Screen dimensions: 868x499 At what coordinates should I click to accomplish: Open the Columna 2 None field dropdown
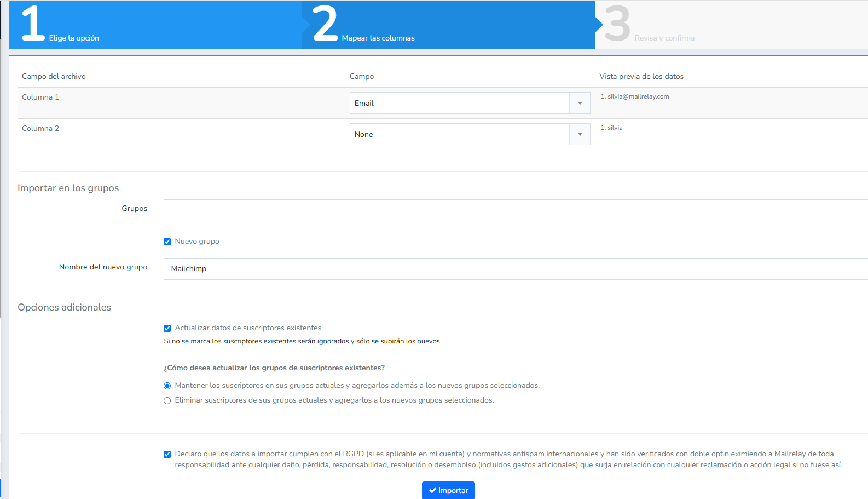tap(470, 134)
